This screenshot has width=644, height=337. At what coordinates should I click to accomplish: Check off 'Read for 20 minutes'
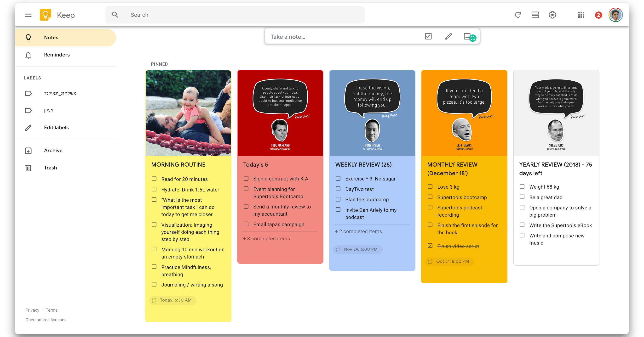pyautogui.click(x=154, y=179)
